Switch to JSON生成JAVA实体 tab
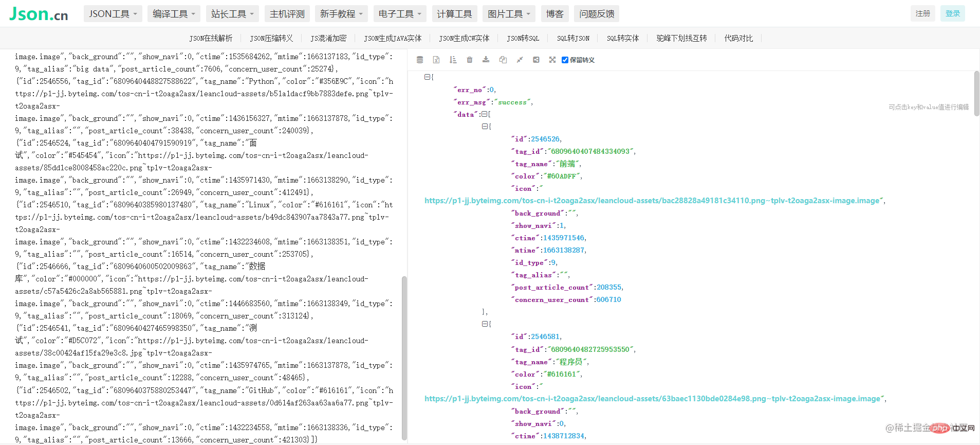 [x=393, y=38]
